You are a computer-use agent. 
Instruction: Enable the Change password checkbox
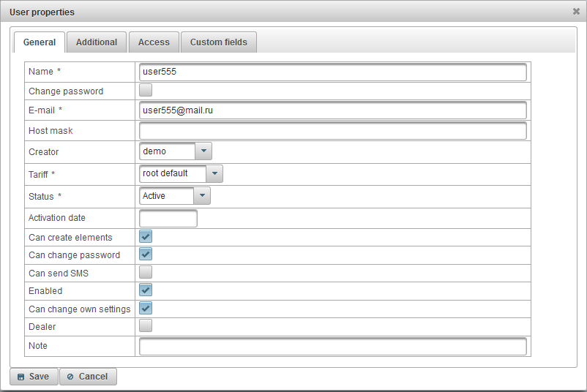pos(146,91)
